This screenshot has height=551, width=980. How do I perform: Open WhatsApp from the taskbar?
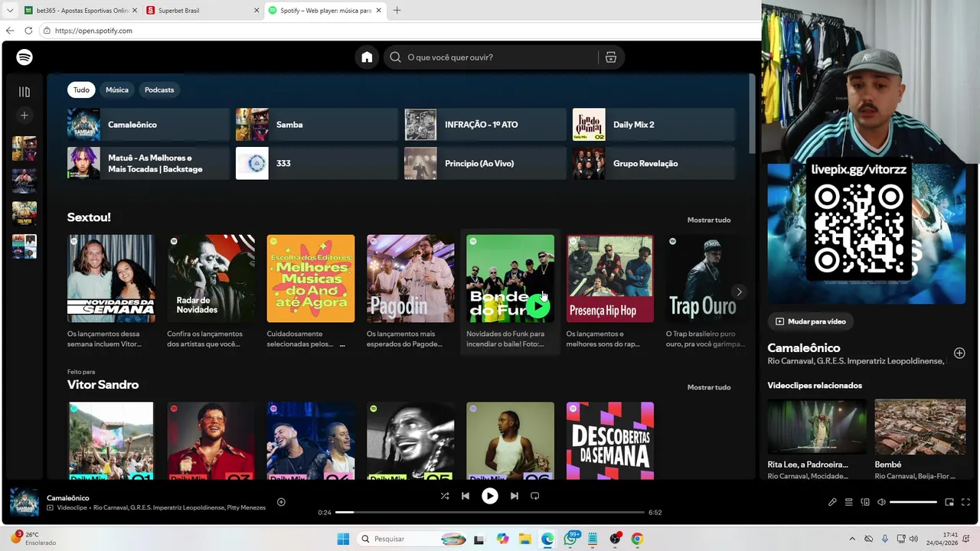click(x=570, y=539)
